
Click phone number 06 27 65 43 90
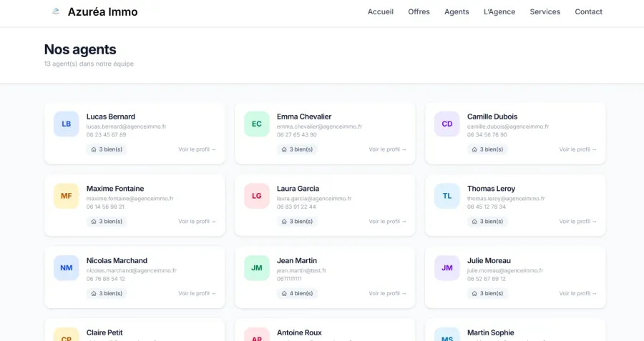pyautogui.click(x=296, y=134)
